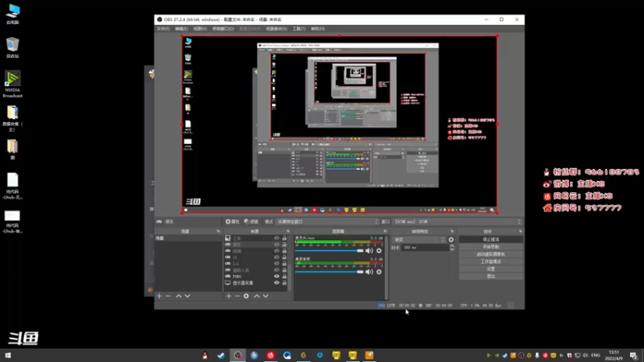Image resolution: width=644 pixels, height=362 pixels.
Task: Hide the PUBG source with its eye icon
Action: 277,276
